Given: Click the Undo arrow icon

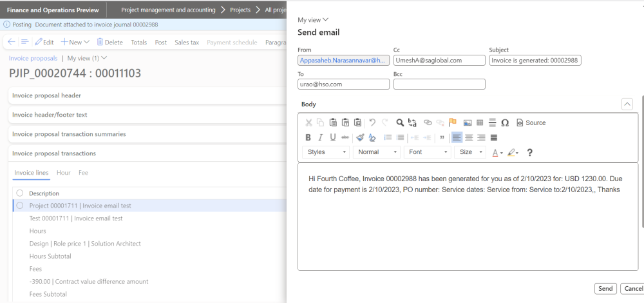Looking at the screenshot, I should (x=372, y=122).
